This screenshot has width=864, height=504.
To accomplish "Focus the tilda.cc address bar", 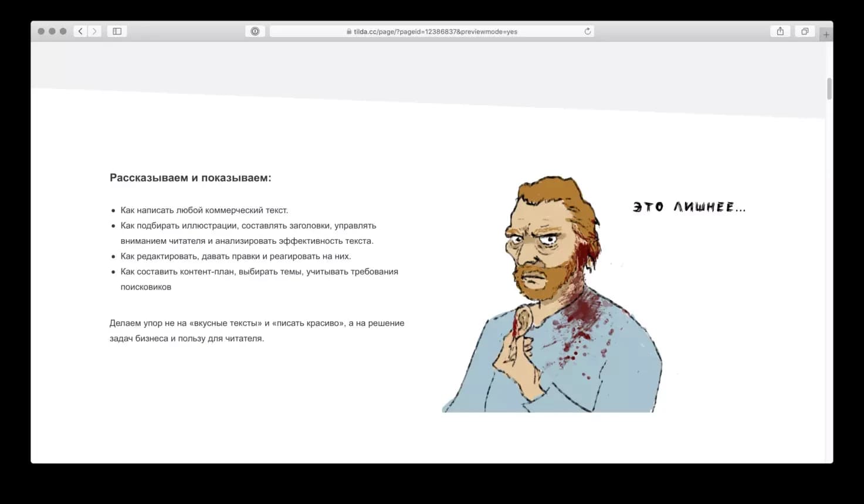I will click(434, 32).
